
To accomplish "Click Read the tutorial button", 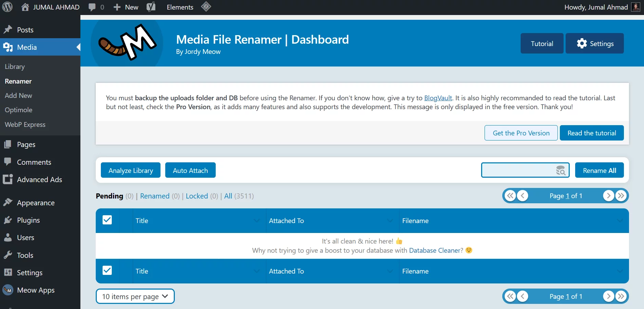I will click(592, 133).
